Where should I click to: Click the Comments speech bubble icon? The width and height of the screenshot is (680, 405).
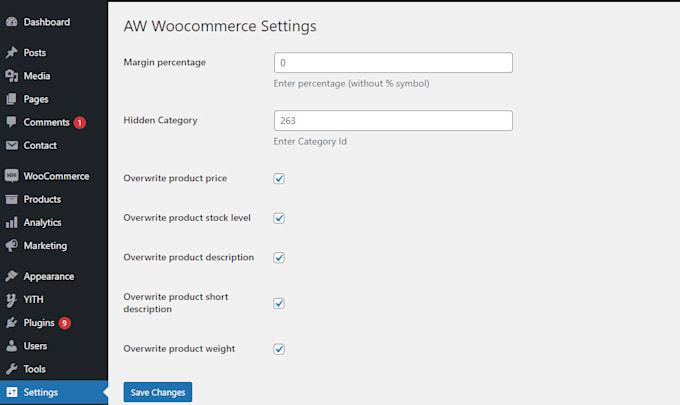click(x=12, y=122)
